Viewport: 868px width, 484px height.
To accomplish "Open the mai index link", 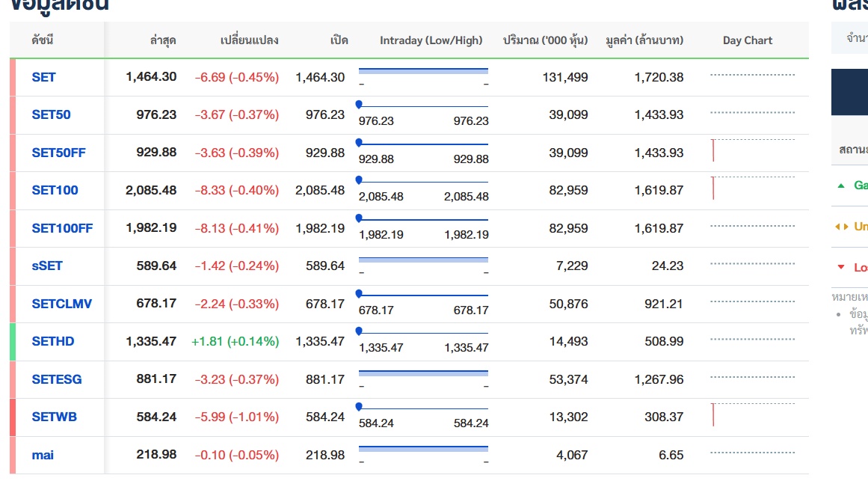I will [43, 455].
